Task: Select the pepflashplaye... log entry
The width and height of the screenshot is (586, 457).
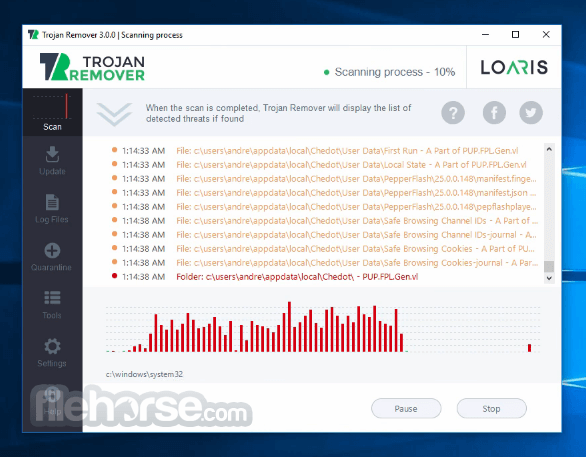Action: coord(324,207)
